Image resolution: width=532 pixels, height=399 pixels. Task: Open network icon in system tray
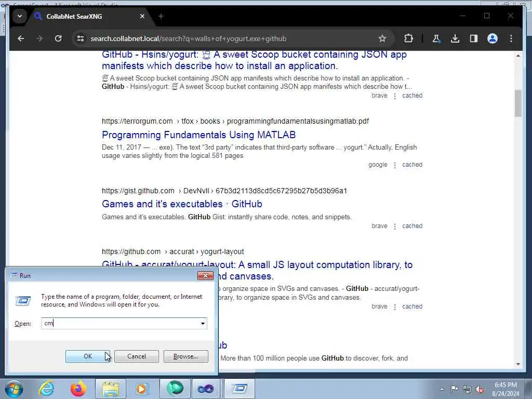pyautogui.click(x=467, y=390)
